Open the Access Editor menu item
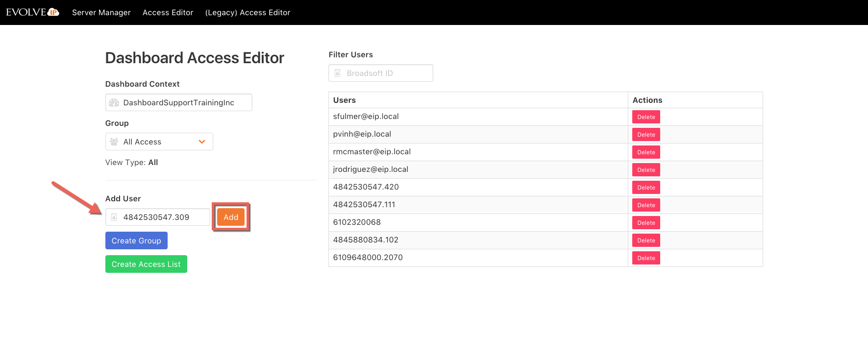Viewport: 868px width, 360px height. pyautogui.click(x=168, y=13)
